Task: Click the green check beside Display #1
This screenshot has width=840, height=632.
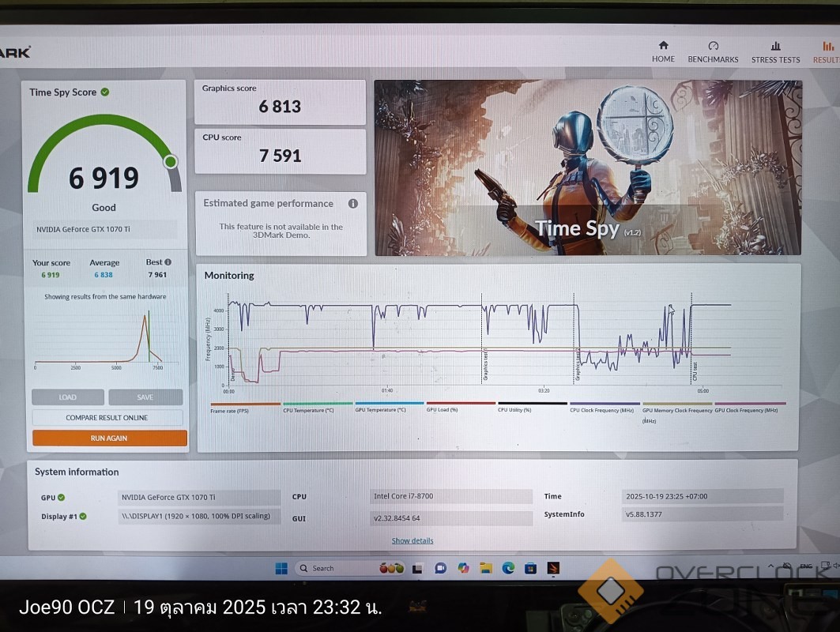Action: click(x=83, y=517)
